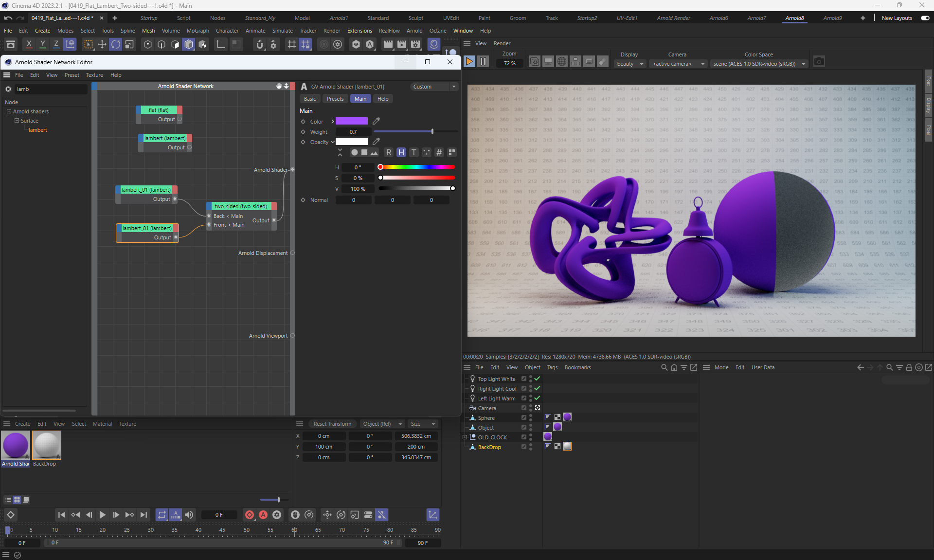Toggle the New Layouts switch
This screenshot has height=560, width=934.
pos(925,18)
